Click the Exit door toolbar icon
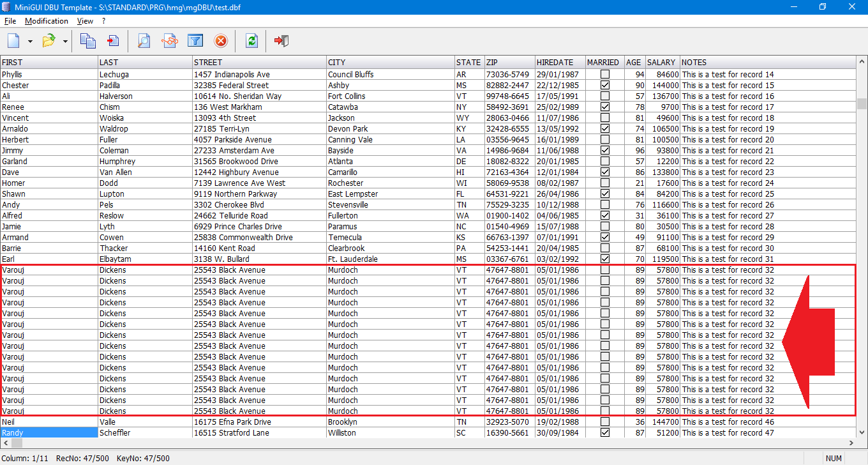 pyautogui.click(x=281, y=42)
